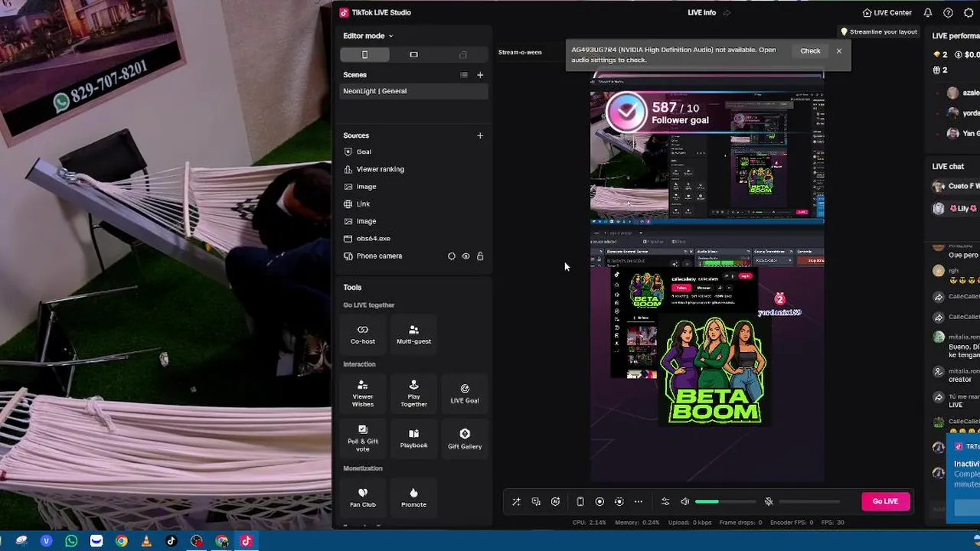
Task: Select the dual layout mode
Action: [x=462, y=54]
